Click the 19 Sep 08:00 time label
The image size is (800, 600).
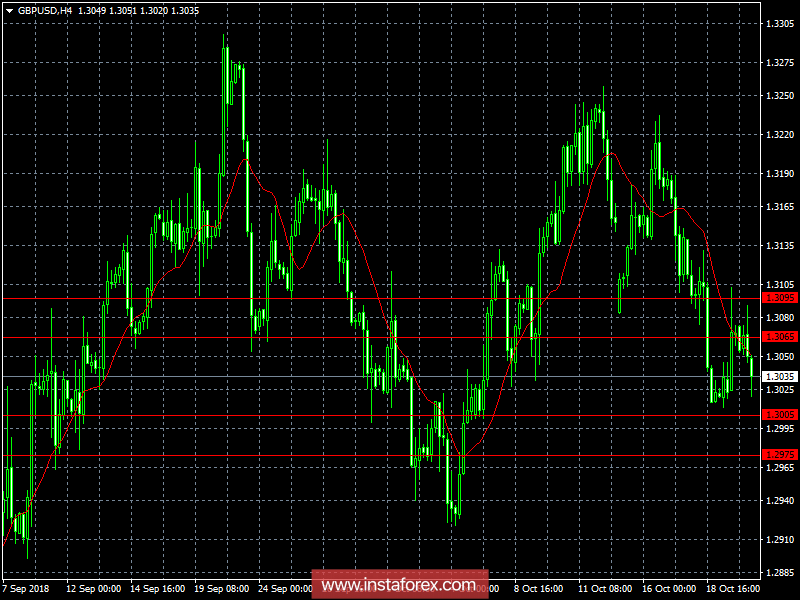(x=222, y=589)
